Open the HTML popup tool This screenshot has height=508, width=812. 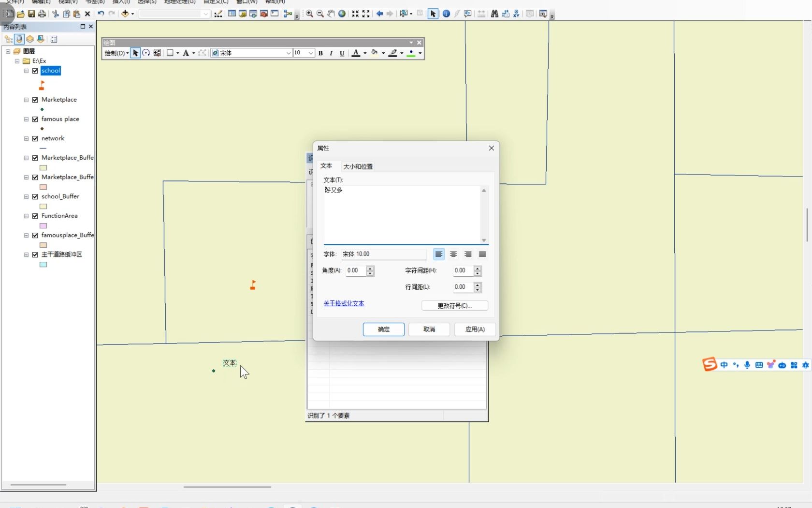pos(468,14)
